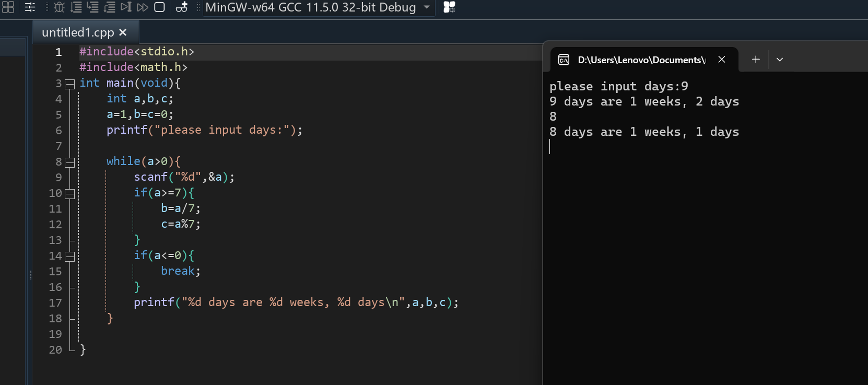Click the compiler set options icon
Image resolution: width=868 pixels, height=385 pixels.
449,7
